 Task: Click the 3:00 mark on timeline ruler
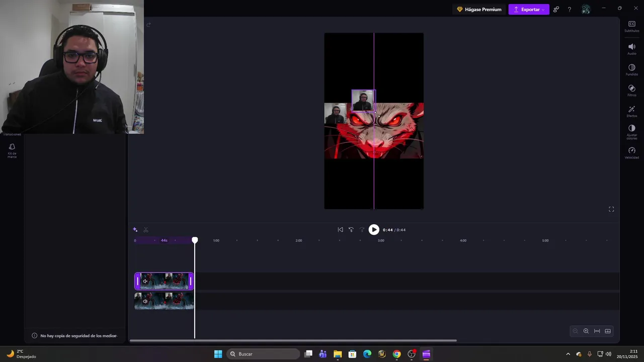[x=381, y=240]
